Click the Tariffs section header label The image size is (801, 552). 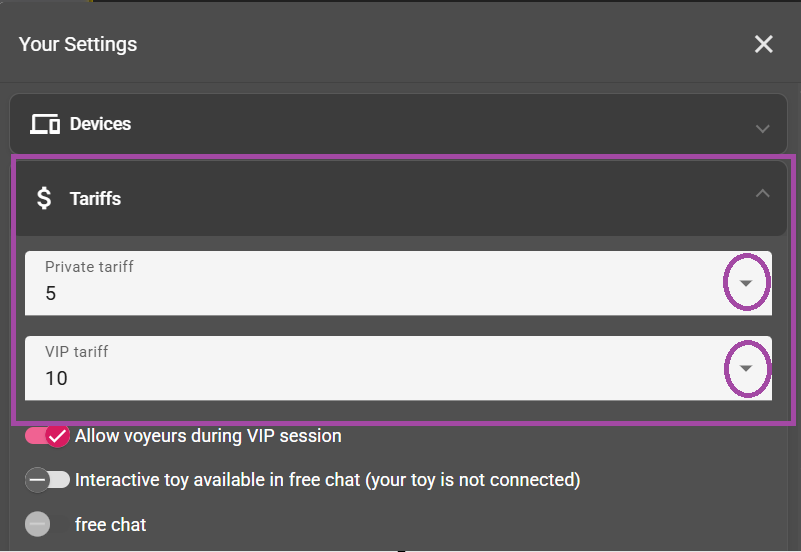click(x=96, y=199)
